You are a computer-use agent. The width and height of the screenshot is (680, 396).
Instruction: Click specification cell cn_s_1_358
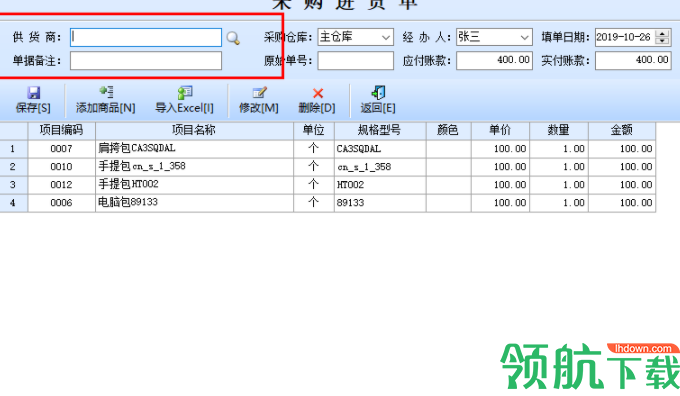click(x=380, y=167)
